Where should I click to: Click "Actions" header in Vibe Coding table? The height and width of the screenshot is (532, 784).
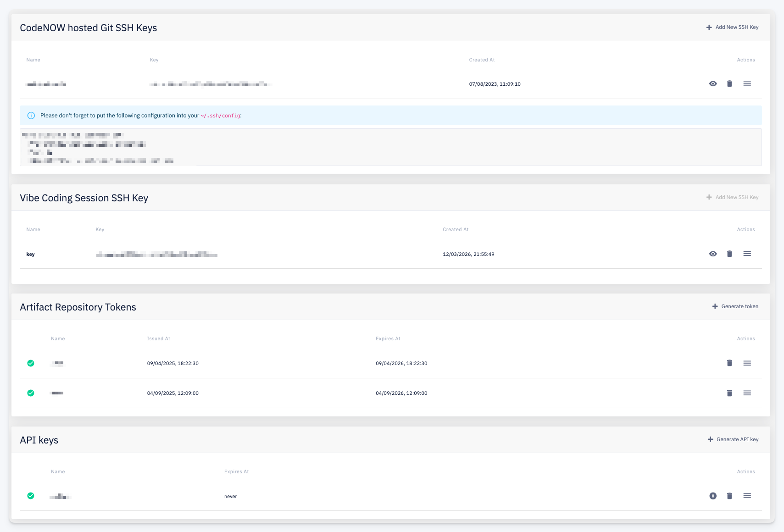(746, 229)
